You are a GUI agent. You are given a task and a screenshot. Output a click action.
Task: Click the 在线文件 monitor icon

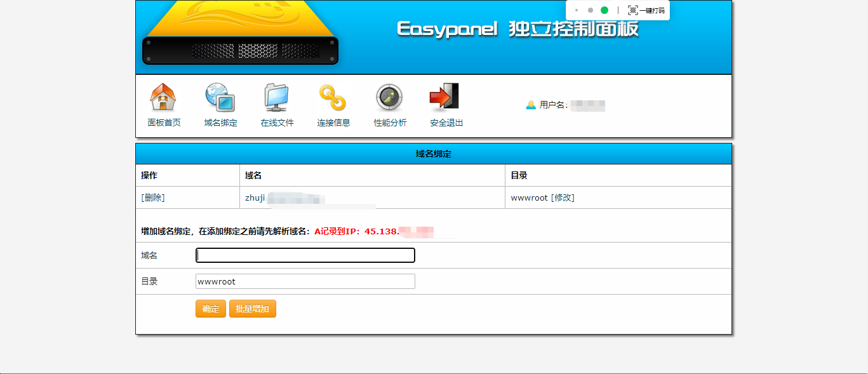point(276,97)
